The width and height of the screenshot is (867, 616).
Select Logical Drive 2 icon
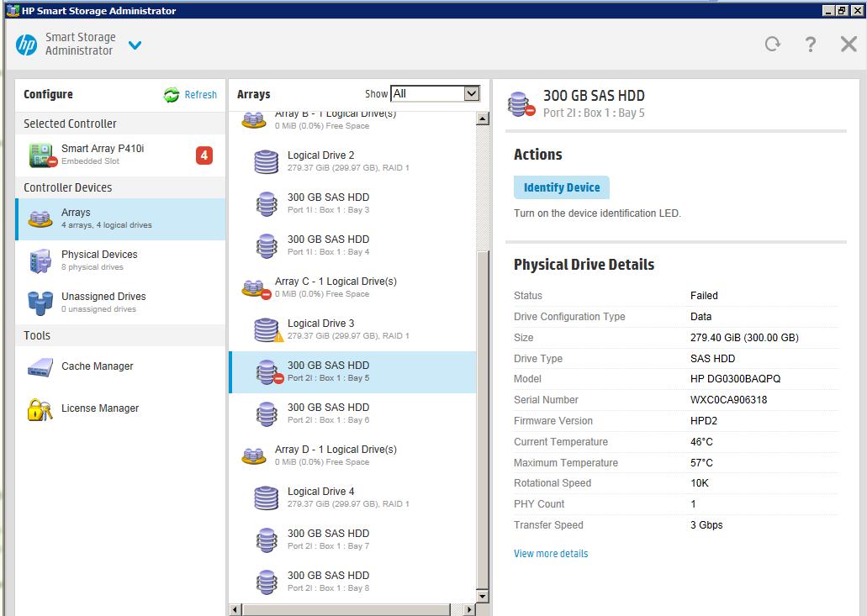[266, 162]
